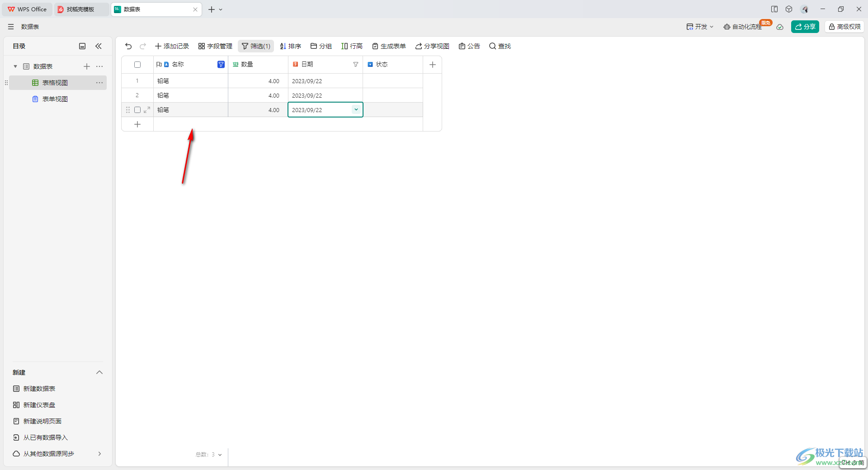Open more options for 表格视图

click(x=99, y=83)
